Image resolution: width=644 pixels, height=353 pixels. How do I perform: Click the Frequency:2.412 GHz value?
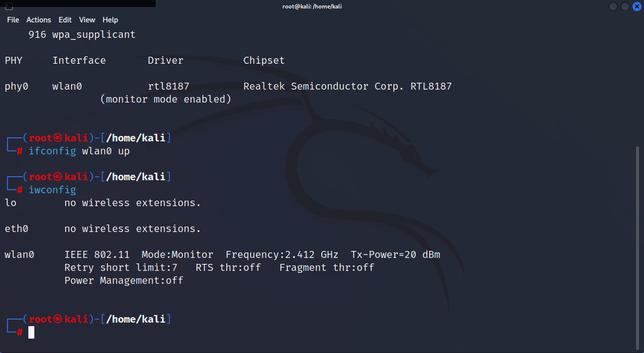click(x=282, y=255)
